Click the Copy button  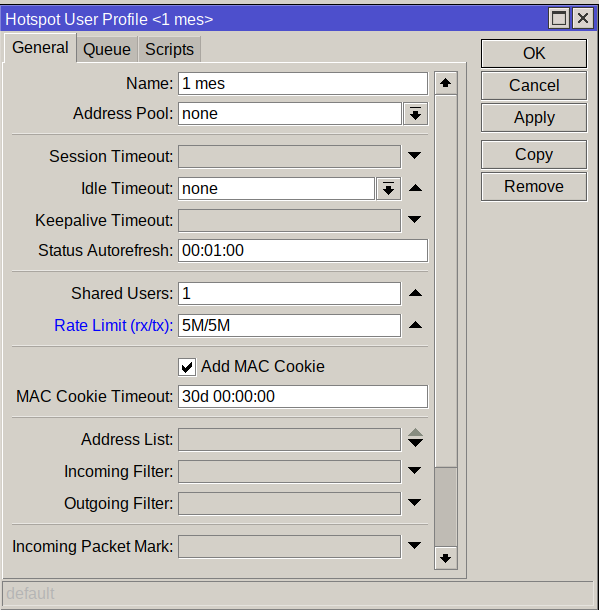pyautogui.click(x=534, y=154)
